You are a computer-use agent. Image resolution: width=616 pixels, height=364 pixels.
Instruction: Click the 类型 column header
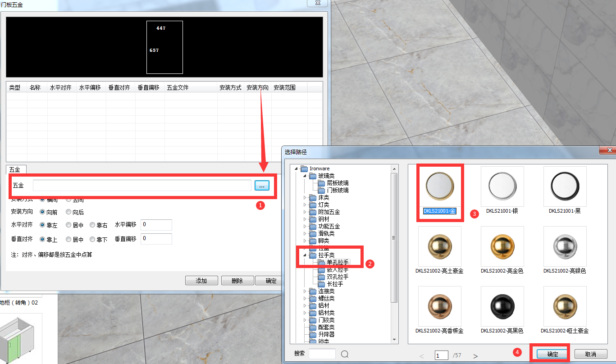[x=17, y=87]
